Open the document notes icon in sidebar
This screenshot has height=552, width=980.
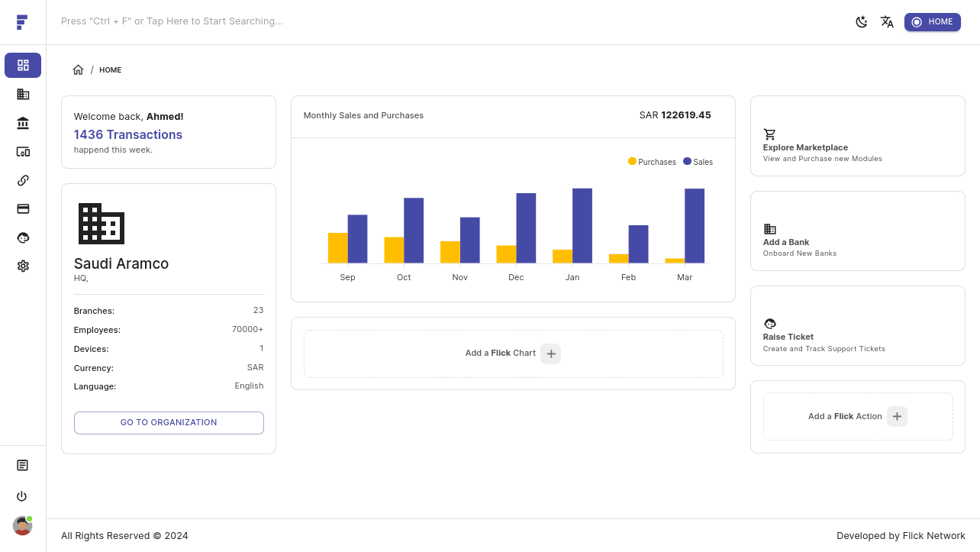22,465
